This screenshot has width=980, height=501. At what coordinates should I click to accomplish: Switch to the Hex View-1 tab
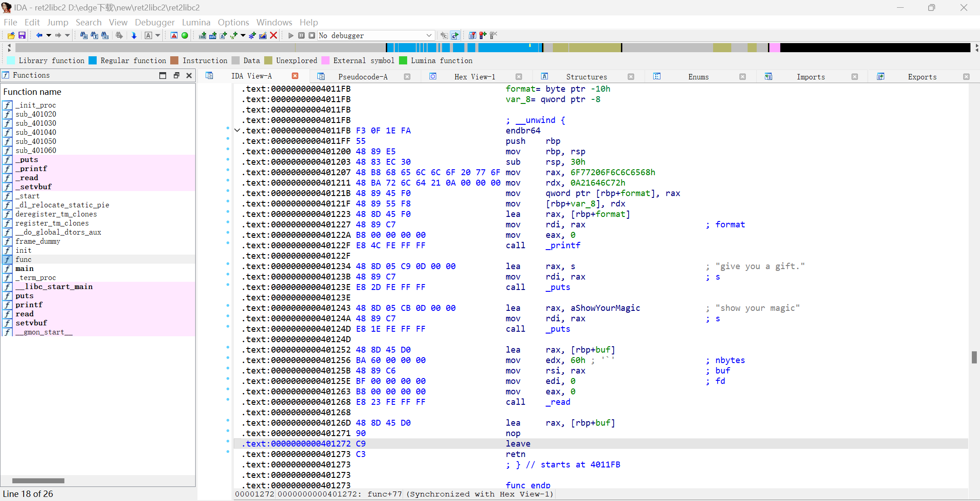474,77
